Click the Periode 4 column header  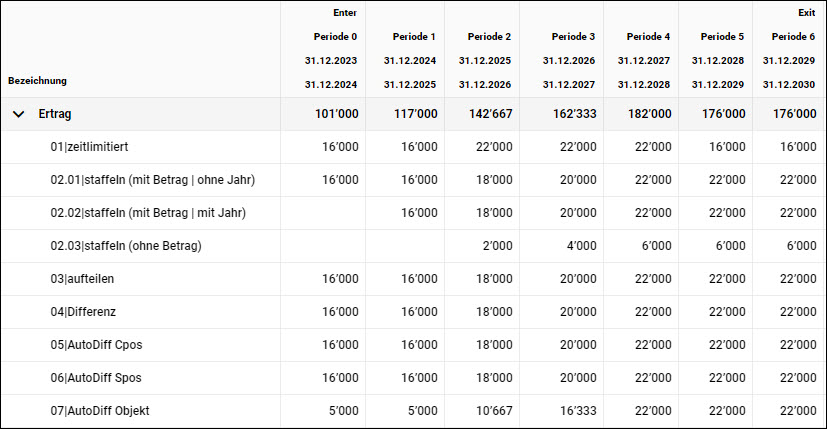point(641,49)
